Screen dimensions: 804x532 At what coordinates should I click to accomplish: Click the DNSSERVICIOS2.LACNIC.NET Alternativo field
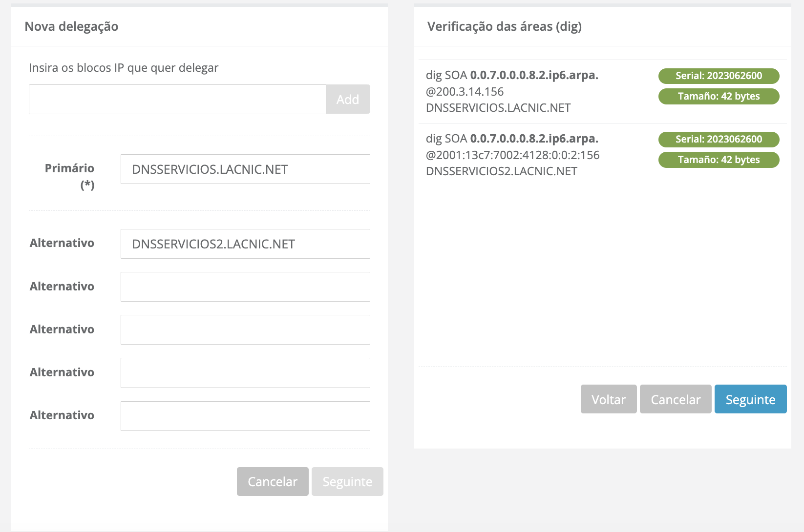[x=245, y=244]
